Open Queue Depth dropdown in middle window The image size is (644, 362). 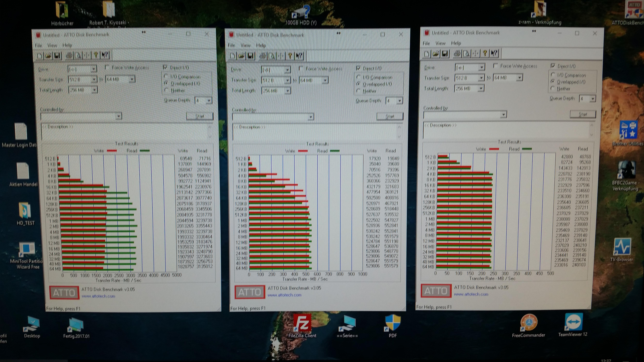point(400,101)
